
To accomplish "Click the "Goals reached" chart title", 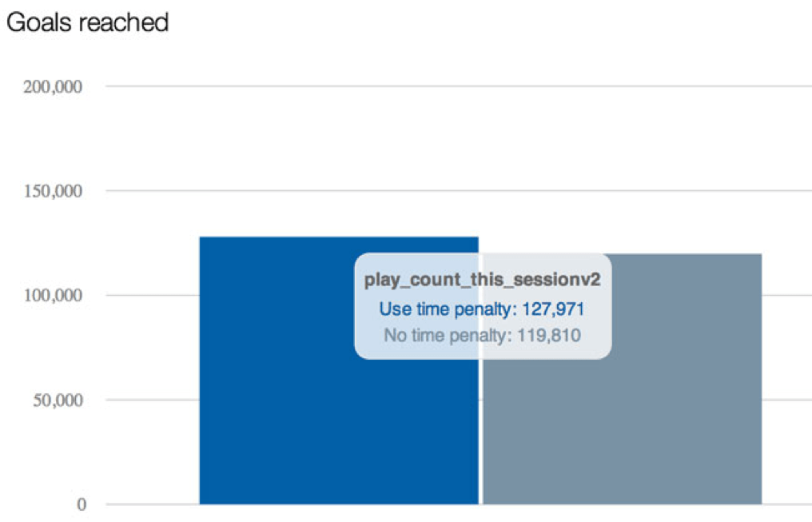I will 87,22.
